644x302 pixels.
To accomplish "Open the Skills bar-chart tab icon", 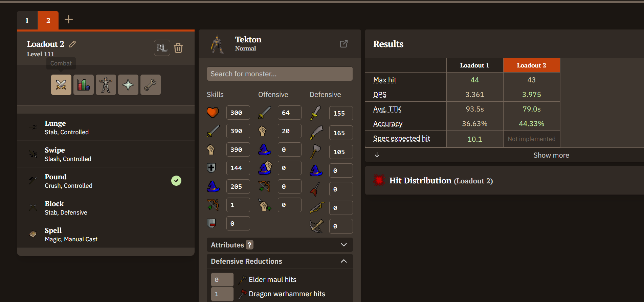I will pyautogui.click(x=84, y=85).
